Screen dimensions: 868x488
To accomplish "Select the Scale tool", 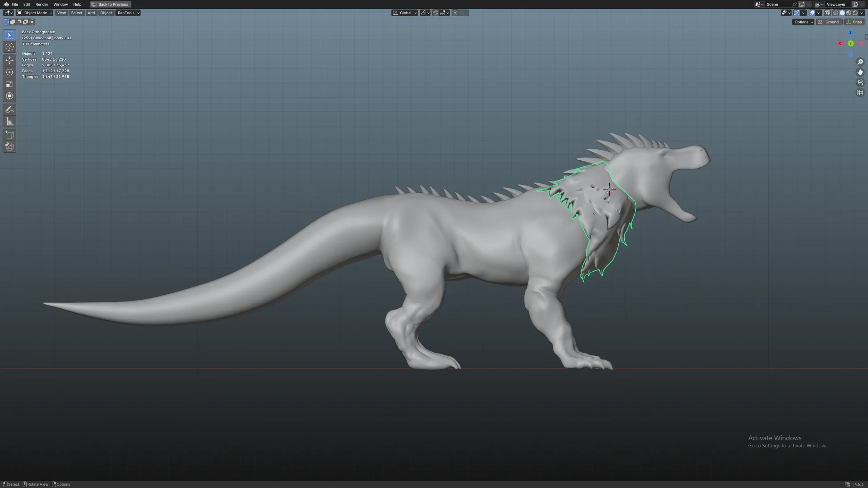I will coord(9,84).
